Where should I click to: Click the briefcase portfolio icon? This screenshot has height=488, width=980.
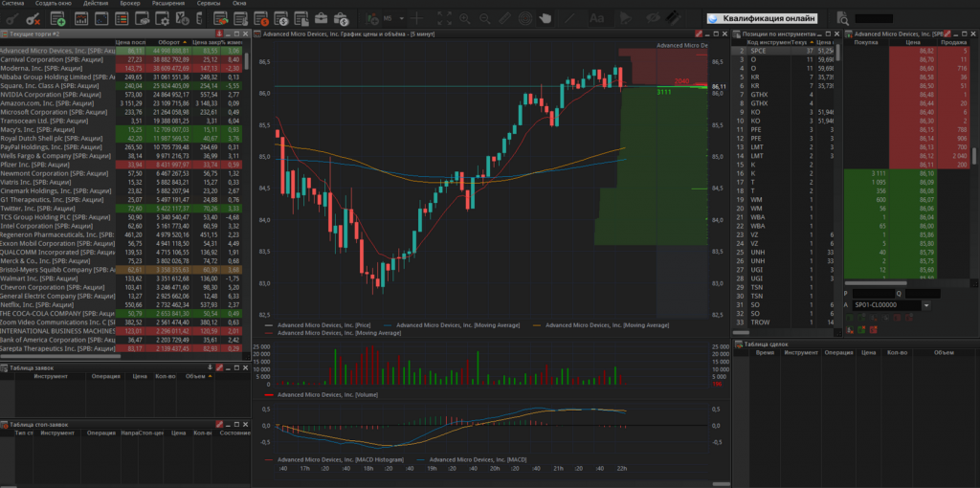point(319,18)
